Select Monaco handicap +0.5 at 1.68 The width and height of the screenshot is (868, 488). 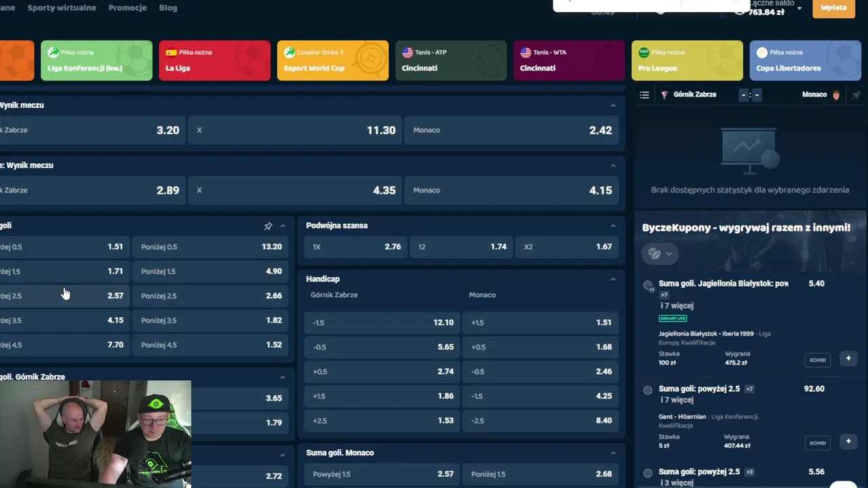[540, 347]
